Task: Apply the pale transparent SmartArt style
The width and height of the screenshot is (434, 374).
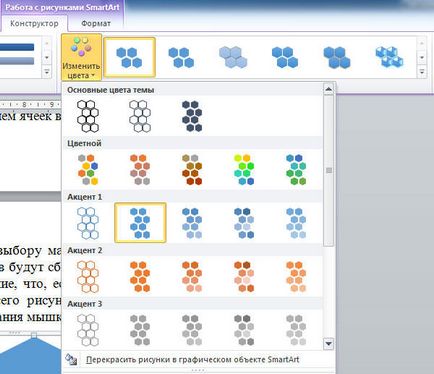Action: point(233,57)
